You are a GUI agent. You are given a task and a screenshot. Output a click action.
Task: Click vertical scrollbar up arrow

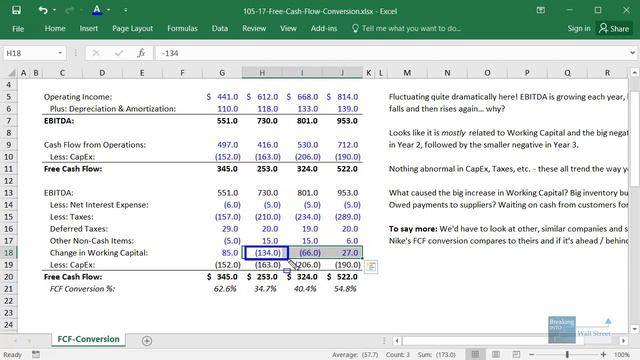(x=634, y=73)
